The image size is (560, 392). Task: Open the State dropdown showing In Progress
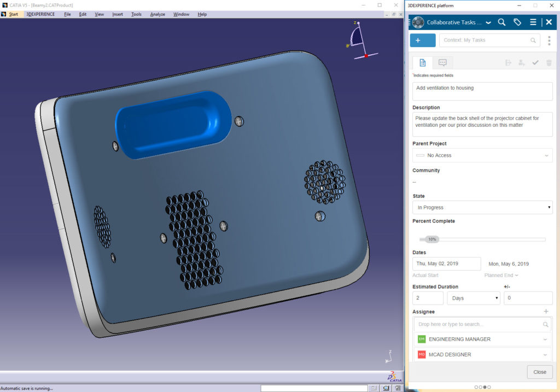click(x=482, y=207)
